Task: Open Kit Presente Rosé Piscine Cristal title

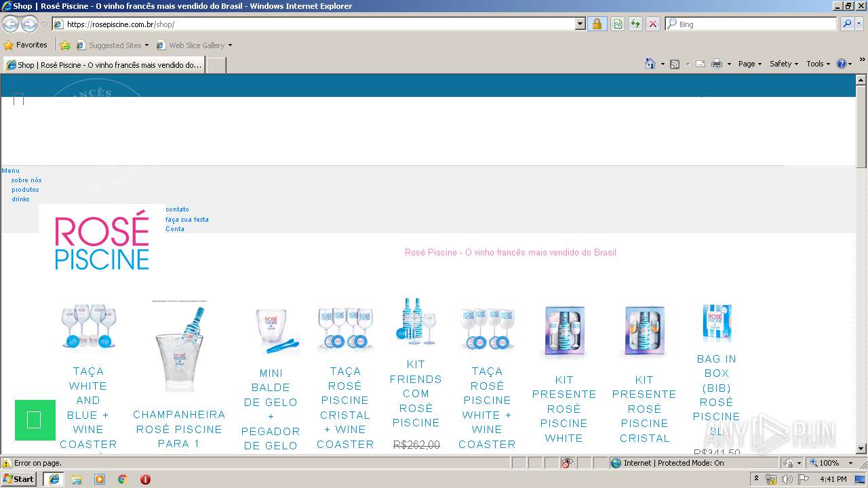Action: [644, 409]
